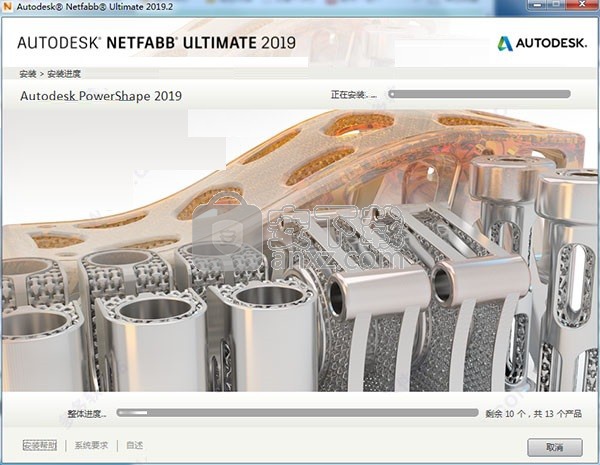The width and height of the screenshot is (600, 465).
Task: Click the Autodesk logo in header
Action: click(x=542, y=43)
